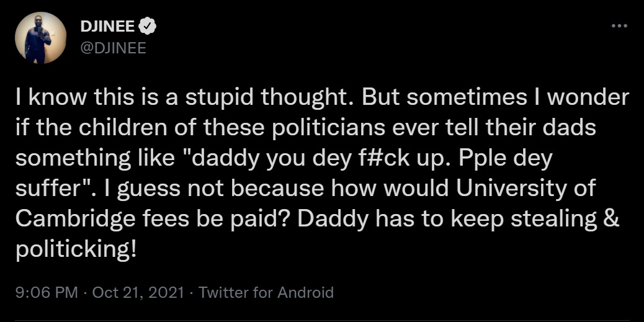Click the verified checkmark badge
This screenshot has height=322, width=644.
tap(148, 26)
